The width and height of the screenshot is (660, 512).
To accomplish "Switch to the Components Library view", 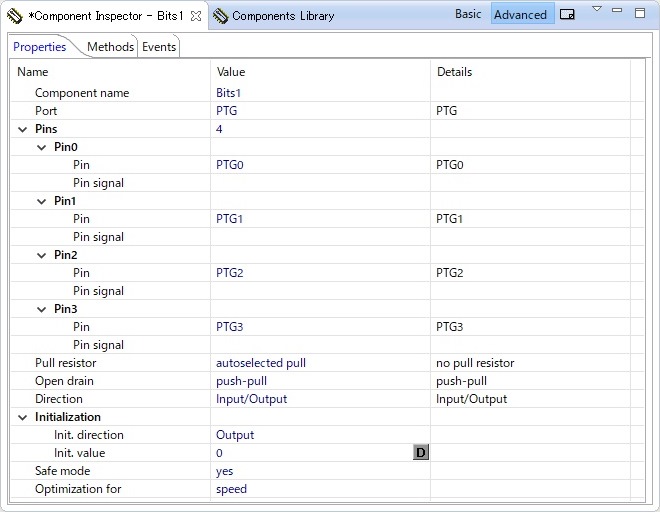I will (x=283, y=16).
